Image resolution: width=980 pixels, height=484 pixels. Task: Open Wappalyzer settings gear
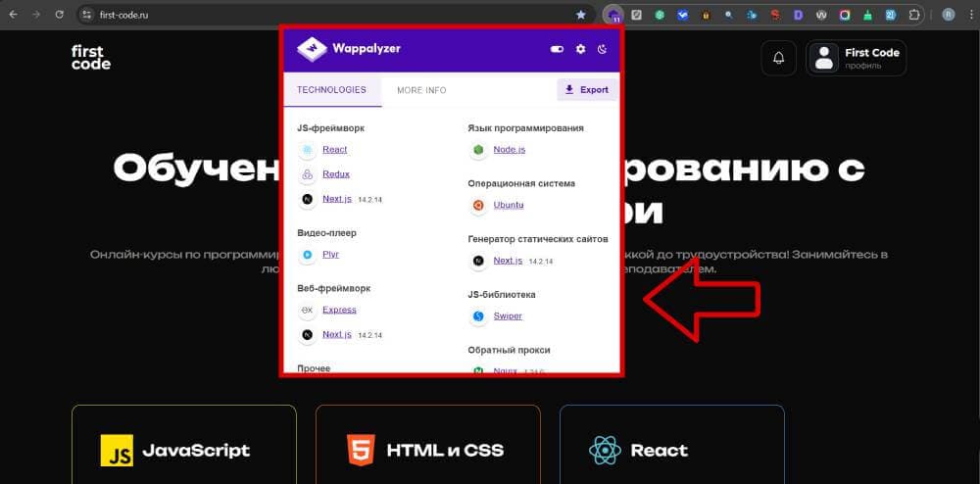click(580, 49)
